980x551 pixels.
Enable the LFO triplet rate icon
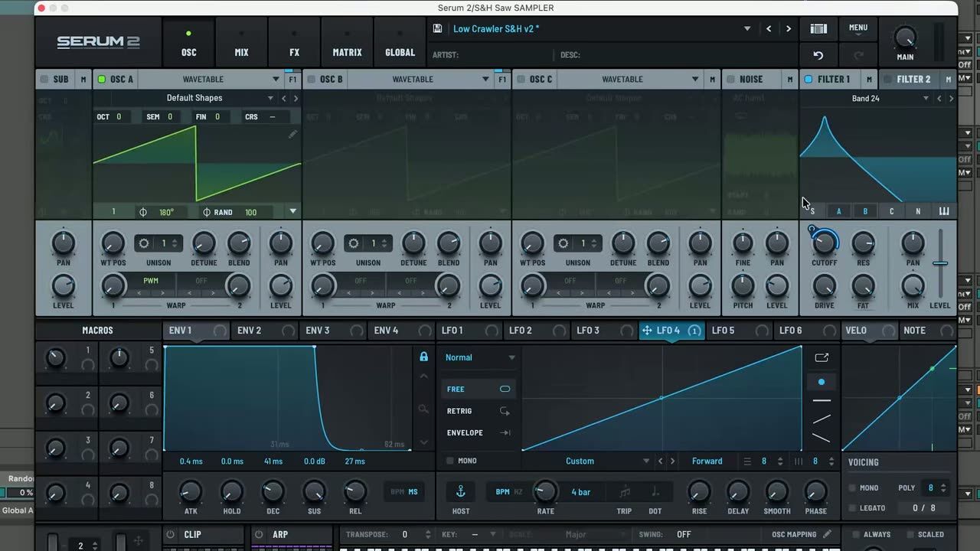click(x=626, y=492)
